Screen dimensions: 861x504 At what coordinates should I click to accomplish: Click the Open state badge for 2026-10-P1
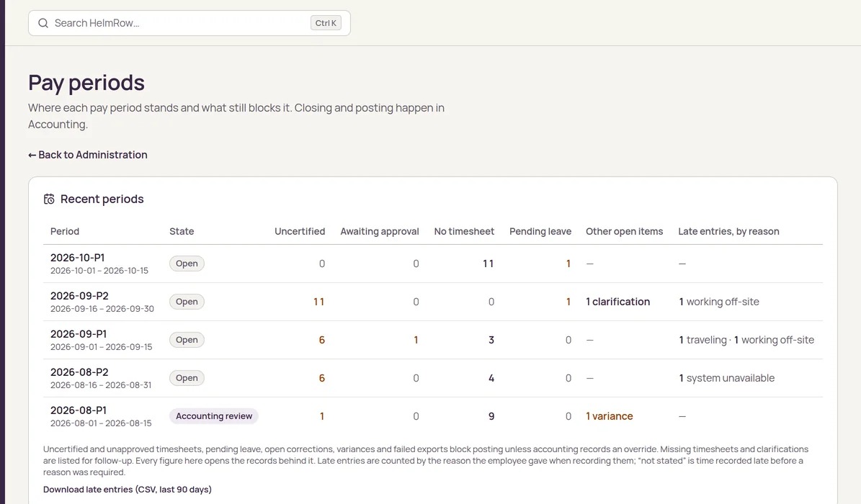187,264
